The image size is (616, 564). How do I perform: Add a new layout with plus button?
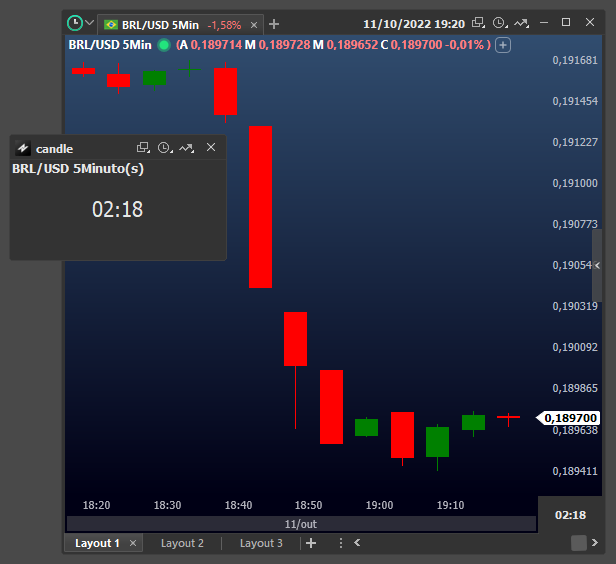(x=311, y=543)
